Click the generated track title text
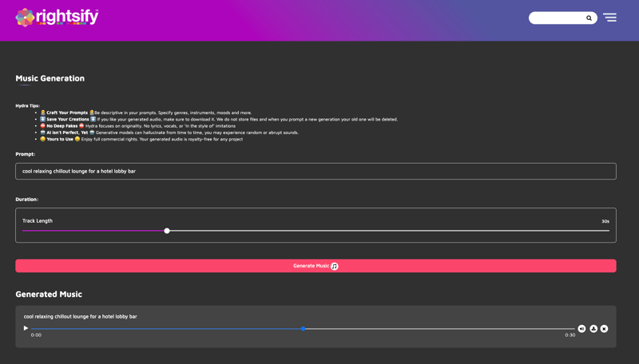Viewport: 639px width, 364px height. tap(81, 316)
